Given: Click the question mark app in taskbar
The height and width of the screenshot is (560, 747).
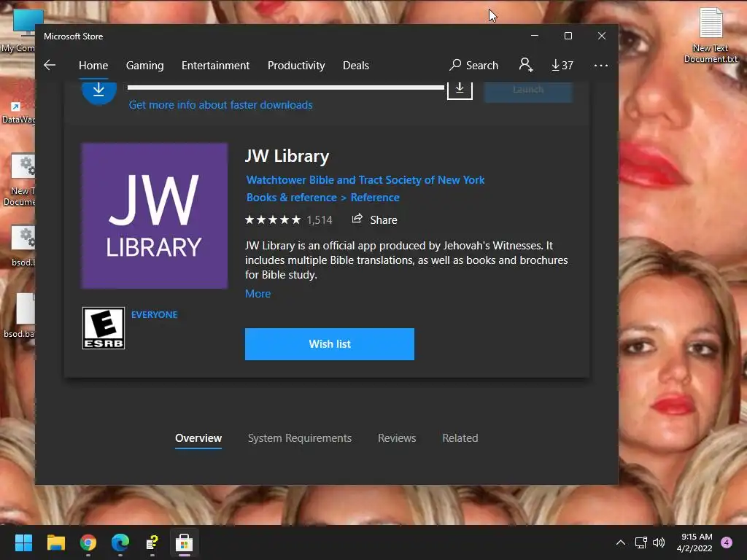Looking at the screenshot, I should point(152,542).
